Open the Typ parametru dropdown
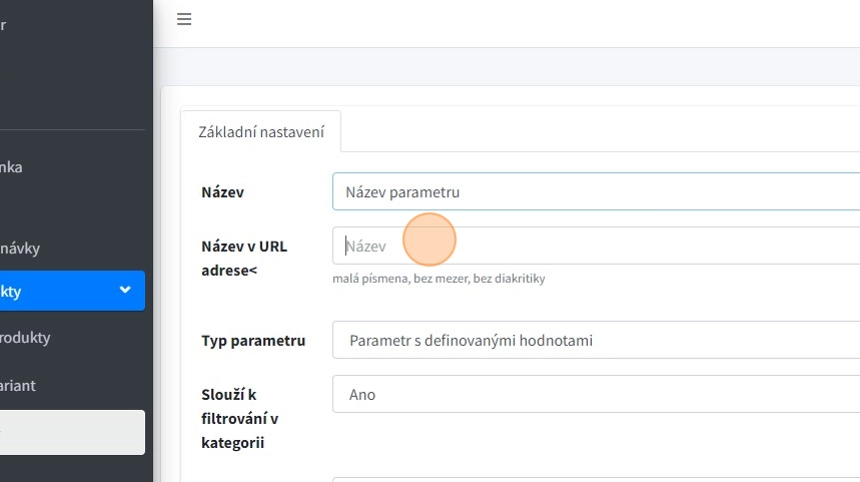 click(x=595, y=340)
